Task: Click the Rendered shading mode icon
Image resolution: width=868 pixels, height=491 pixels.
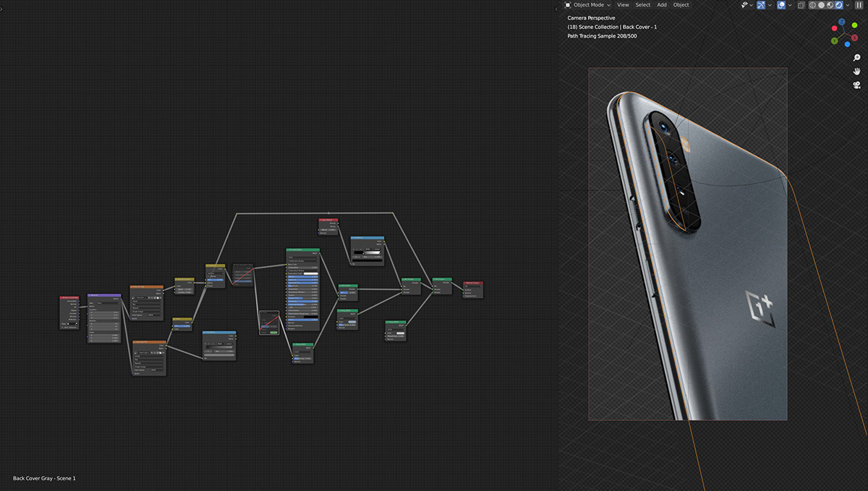Action: (x=838, y=5)
